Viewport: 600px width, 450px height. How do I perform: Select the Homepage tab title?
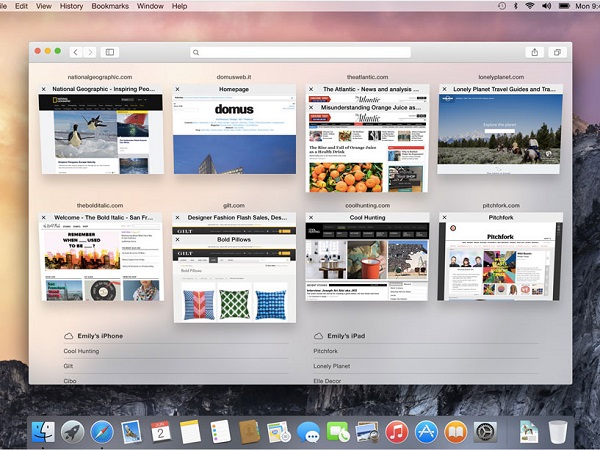[234, 89]
